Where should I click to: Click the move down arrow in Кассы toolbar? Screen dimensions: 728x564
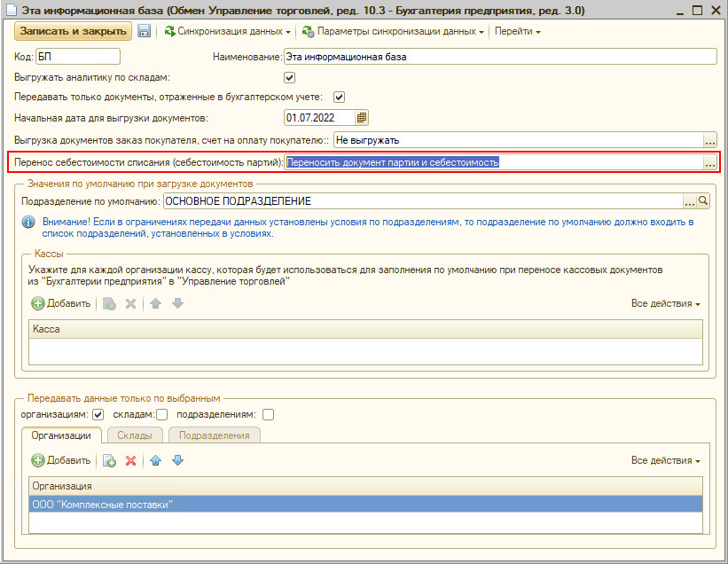[178, 303]
